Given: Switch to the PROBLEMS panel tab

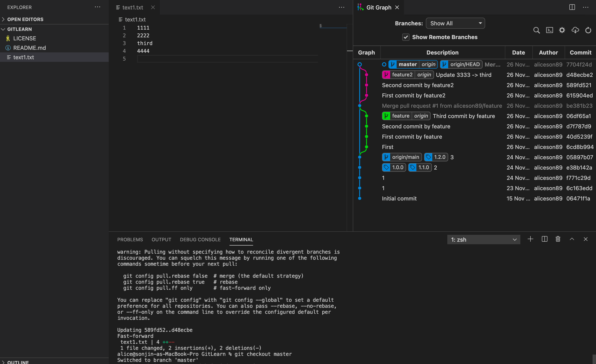Looking at the screenshot, I should [x=130, y=240].
